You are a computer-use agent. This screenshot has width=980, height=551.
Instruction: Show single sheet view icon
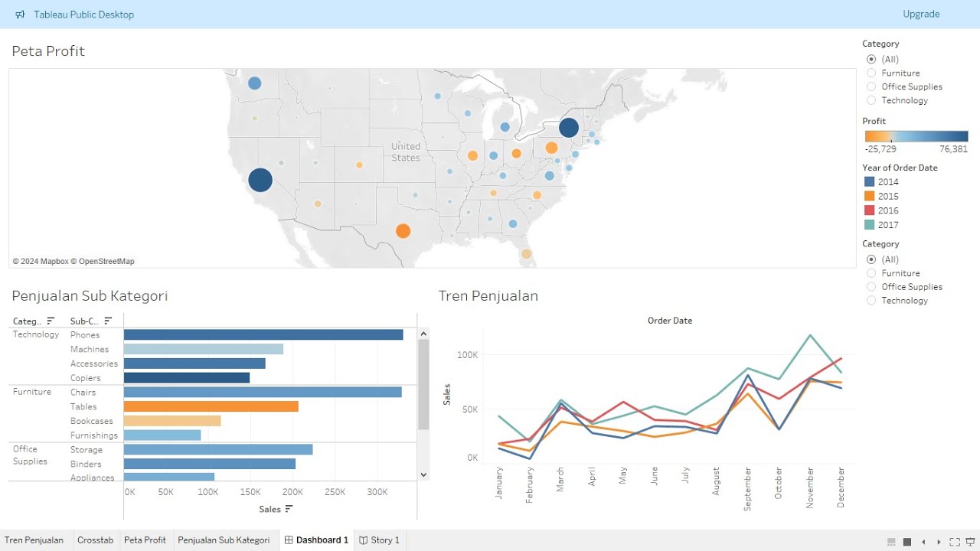tap(907, 541)
